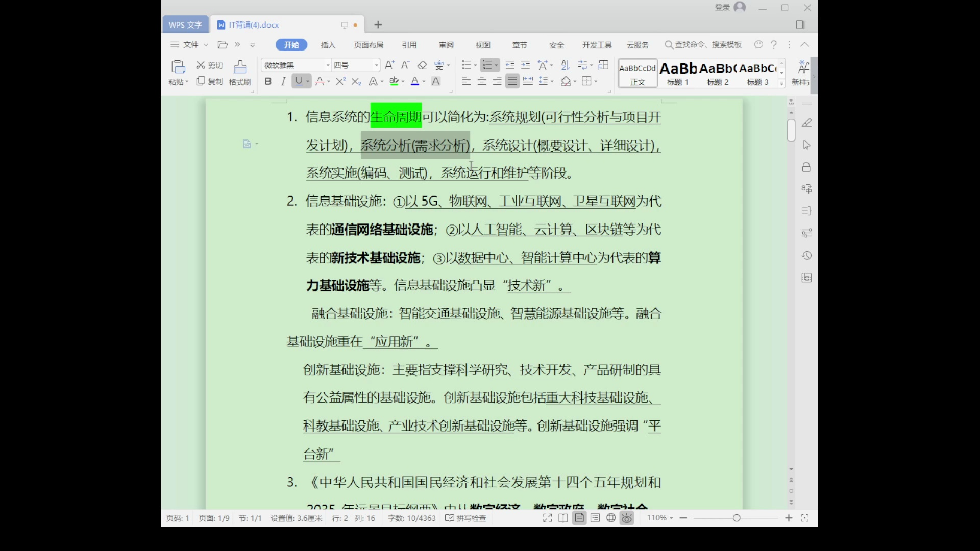980x551 pixels.
Task: Open the font size dropdown 四号
Action: [376, 65]
